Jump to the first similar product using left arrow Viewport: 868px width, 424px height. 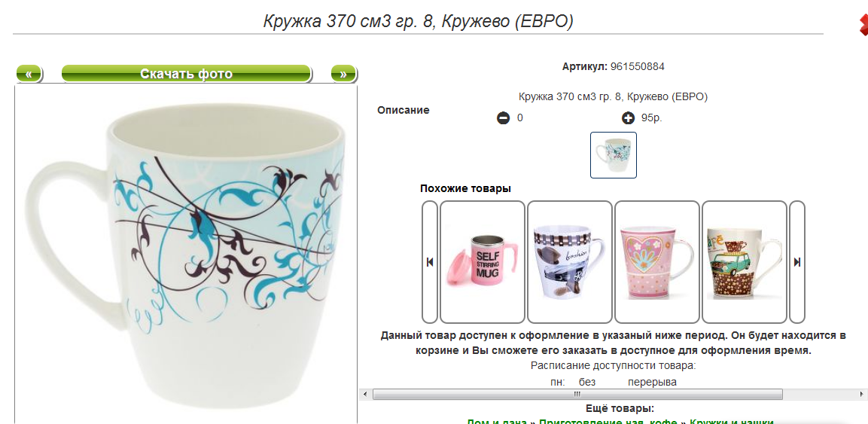(x=430, y=262)
